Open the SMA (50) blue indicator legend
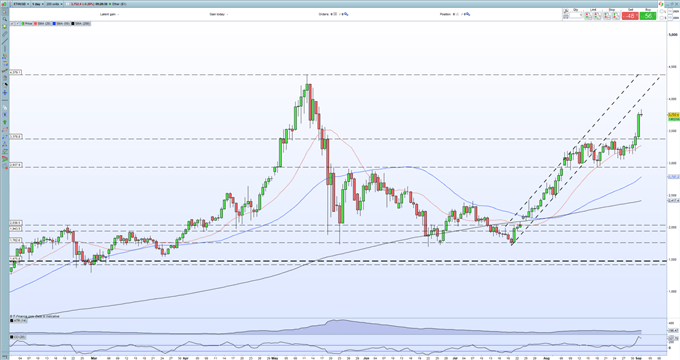This screenshot has height=360, width=680. point(61,23)
